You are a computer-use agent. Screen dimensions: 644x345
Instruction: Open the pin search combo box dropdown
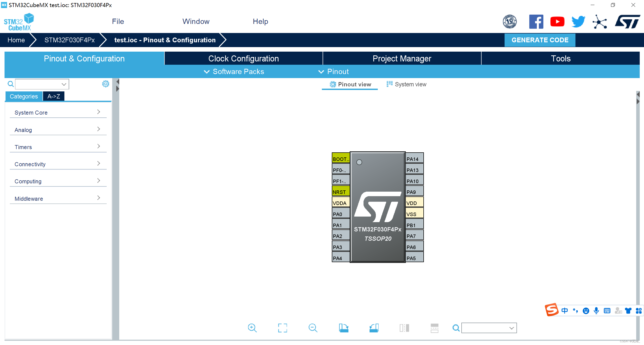pos(489,328)
